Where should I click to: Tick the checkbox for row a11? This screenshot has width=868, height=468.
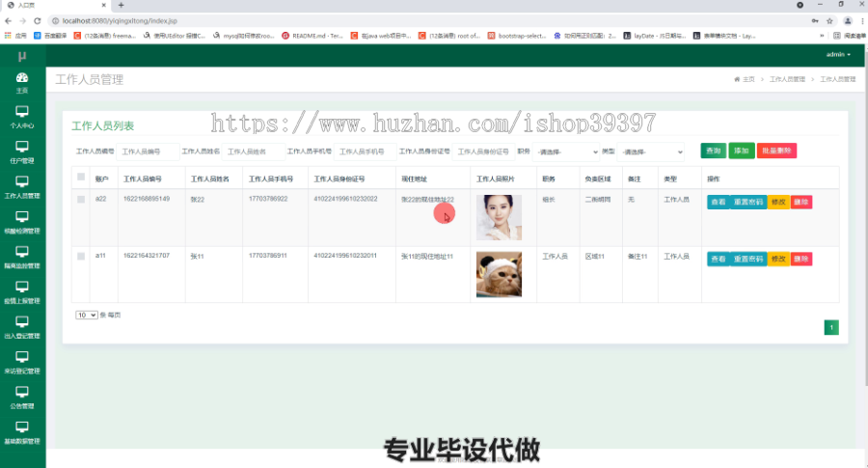point(81,256)
